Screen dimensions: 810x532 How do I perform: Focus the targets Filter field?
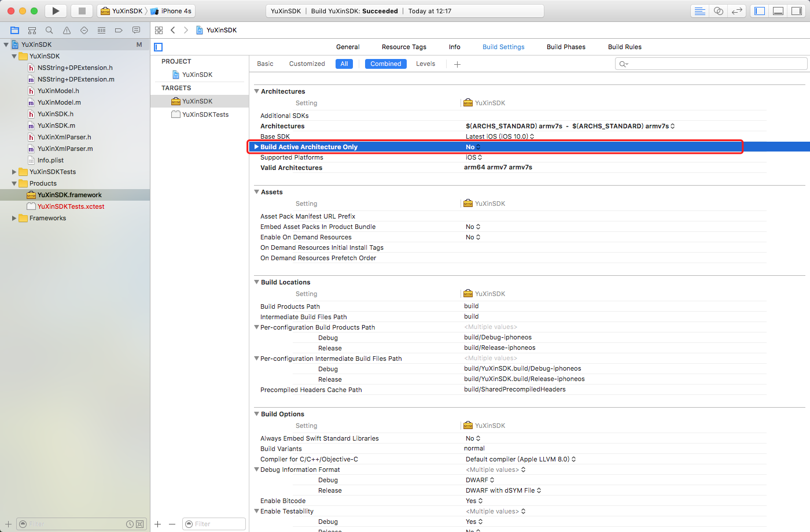click(x=214, y=524)
